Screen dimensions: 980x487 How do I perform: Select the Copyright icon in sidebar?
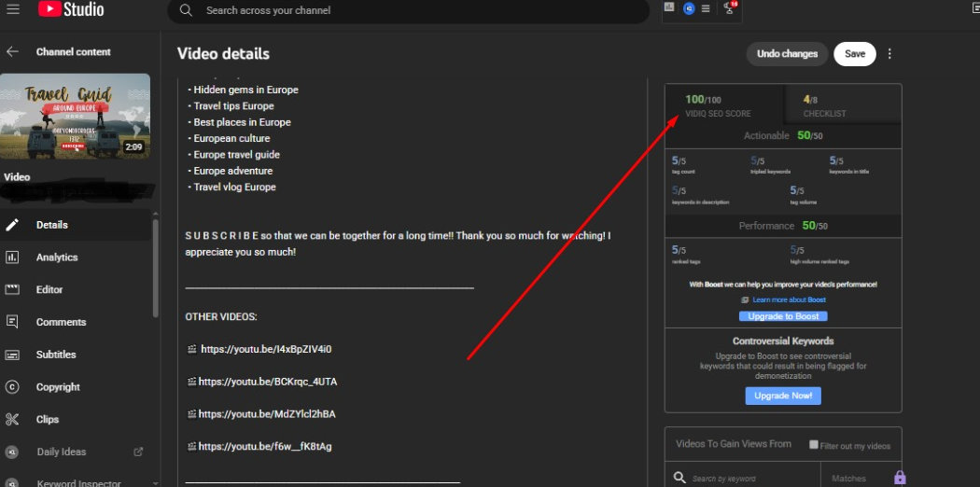12,387
